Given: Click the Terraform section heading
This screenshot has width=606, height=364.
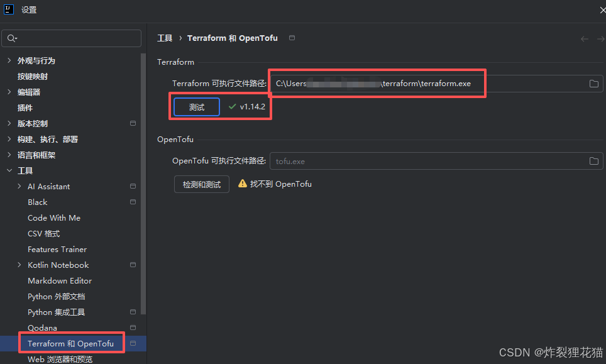Looking at the screenshot, I should coord(175,62).
